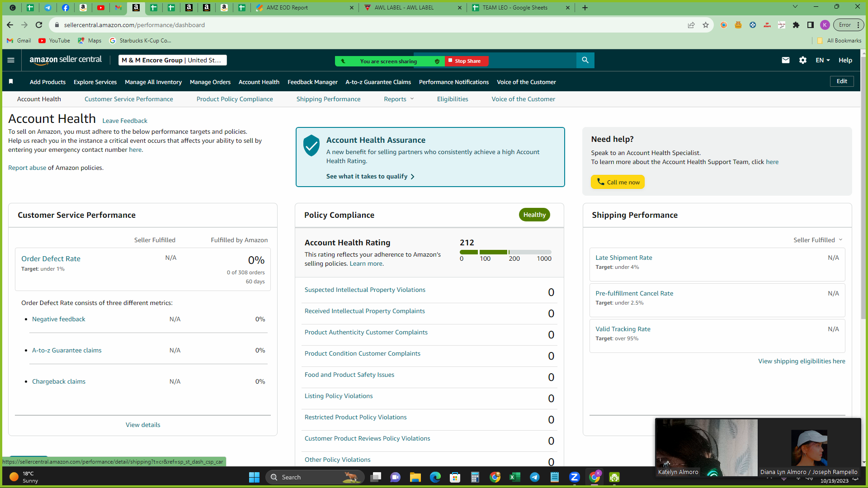Open the Seller Fulfilled dropdown in Shipping Performance

click(x=818, y=240)
